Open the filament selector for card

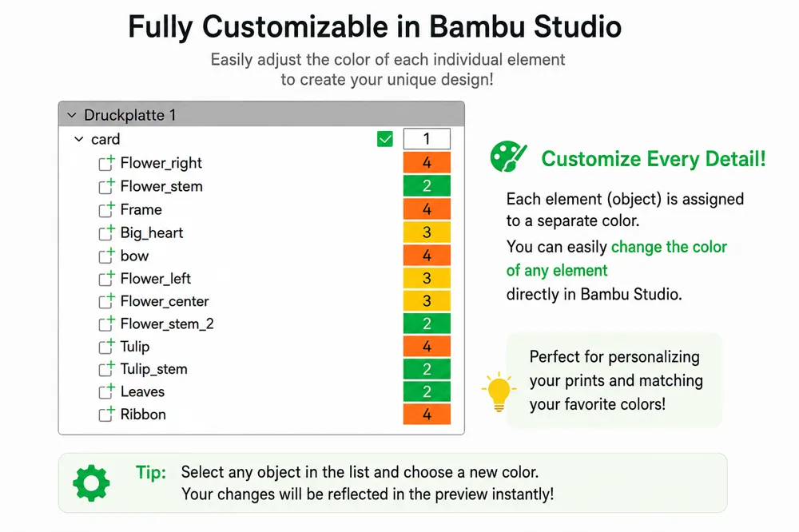tap(427, 139)
